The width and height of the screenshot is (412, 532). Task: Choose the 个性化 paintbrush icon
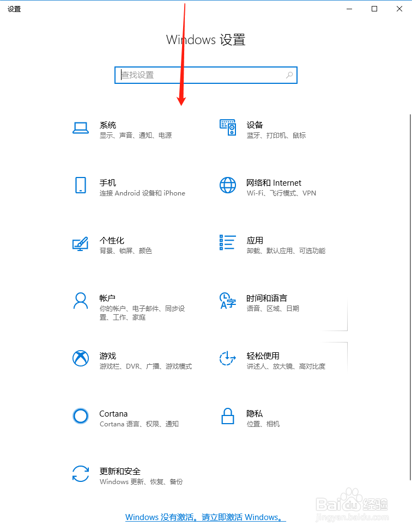[x=81, y=243]
